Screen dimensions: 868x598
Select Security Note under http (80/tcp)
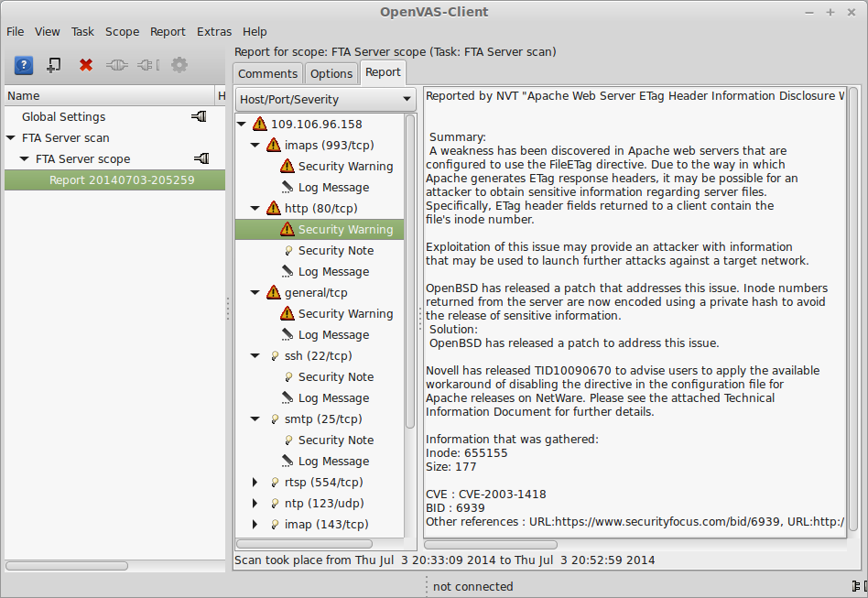(x=336, y=250)
